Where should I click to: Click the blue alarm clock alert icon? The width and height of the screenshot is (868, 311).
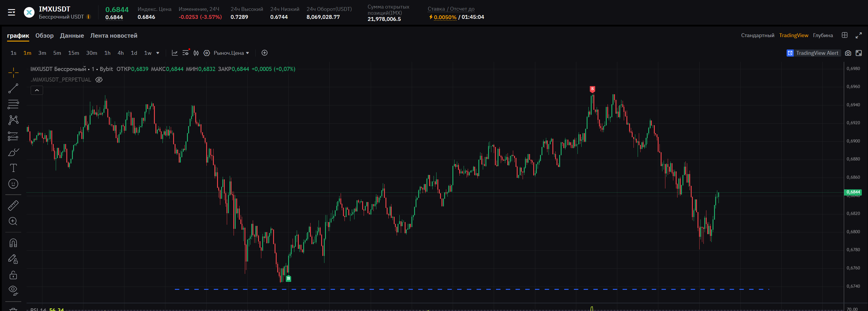tap(790, 53)
